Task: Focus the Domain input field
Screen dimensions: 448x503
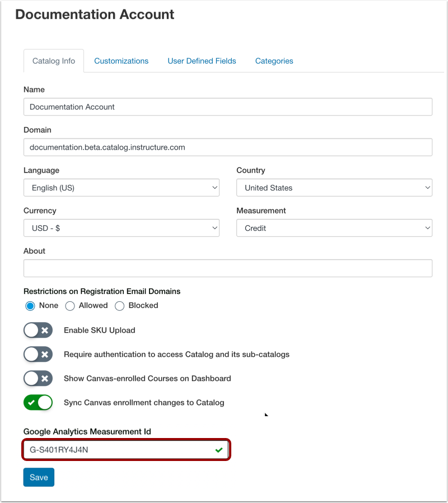Action: tap(228, 147)
